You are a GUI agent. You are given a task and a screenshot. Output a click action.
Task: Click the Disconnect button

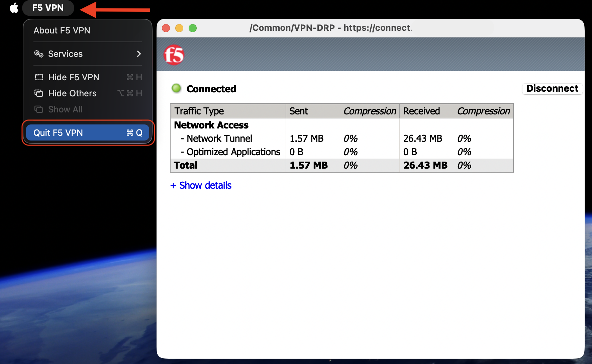click(552, 89)
